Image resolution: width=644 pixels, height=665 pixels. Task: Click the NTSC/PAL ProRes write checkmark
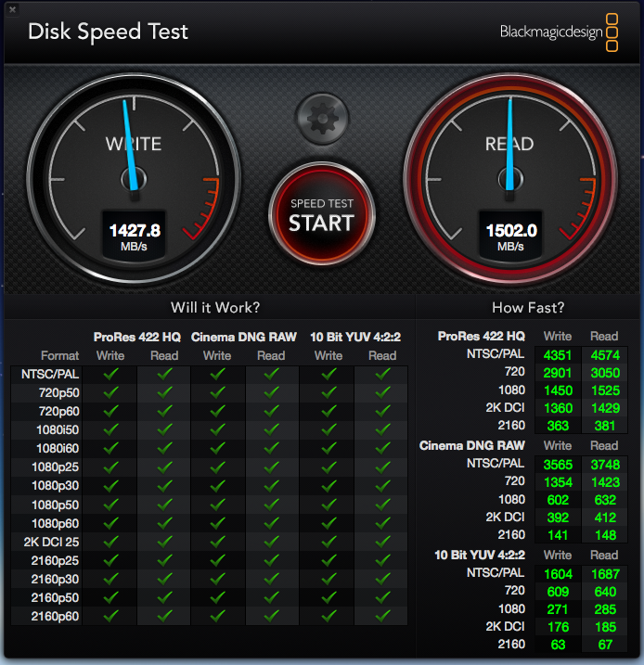(110, 374)
